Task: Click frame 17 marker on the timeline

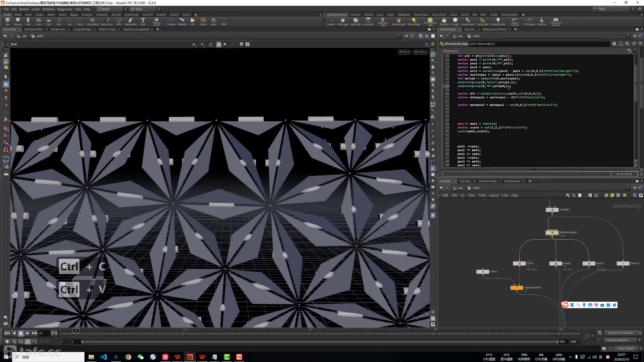Action: (76, 331)
